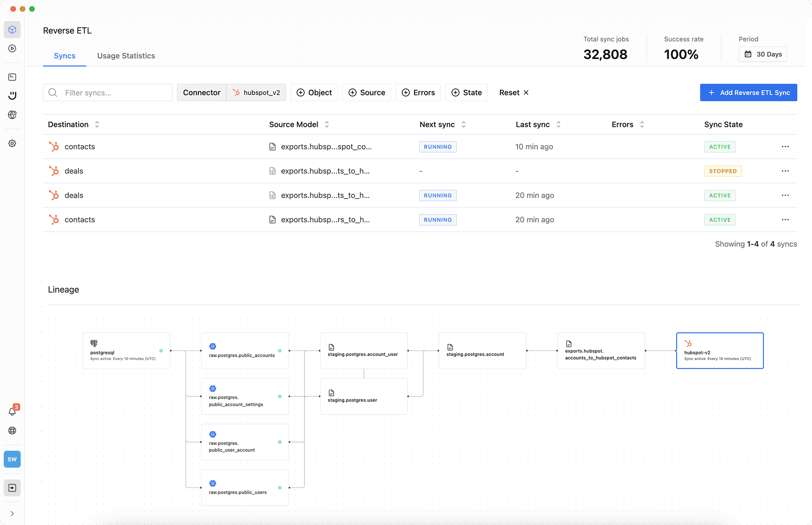Click Add Reverse ETL Sync button
The image size is (812, 525).
point(749,93)
